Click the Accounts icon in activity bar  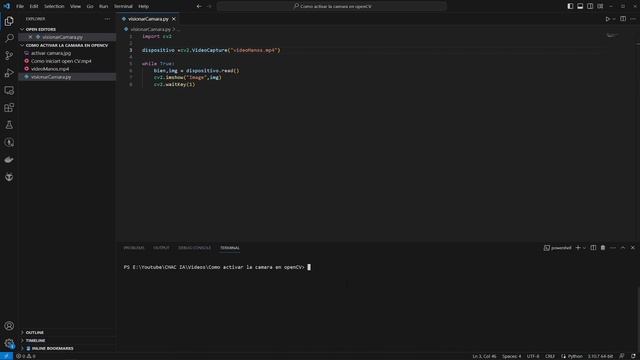(x=9, y=326)
